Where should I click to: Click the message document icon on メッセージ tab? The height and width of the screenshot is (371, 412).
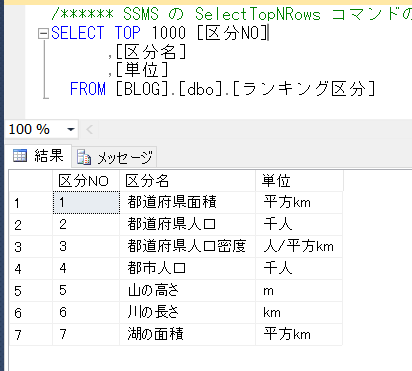pyautogui.click(x=84, y=157)
